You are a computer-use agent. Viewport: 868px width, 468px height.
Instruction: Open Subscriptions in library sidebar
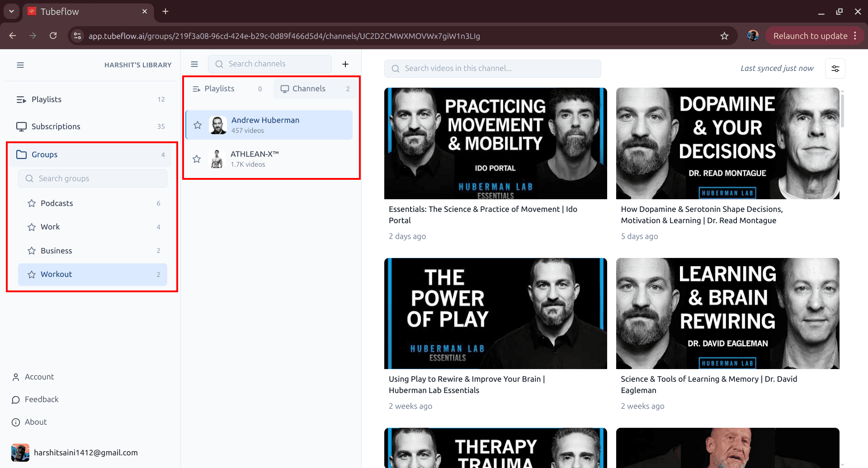[90, 126]
